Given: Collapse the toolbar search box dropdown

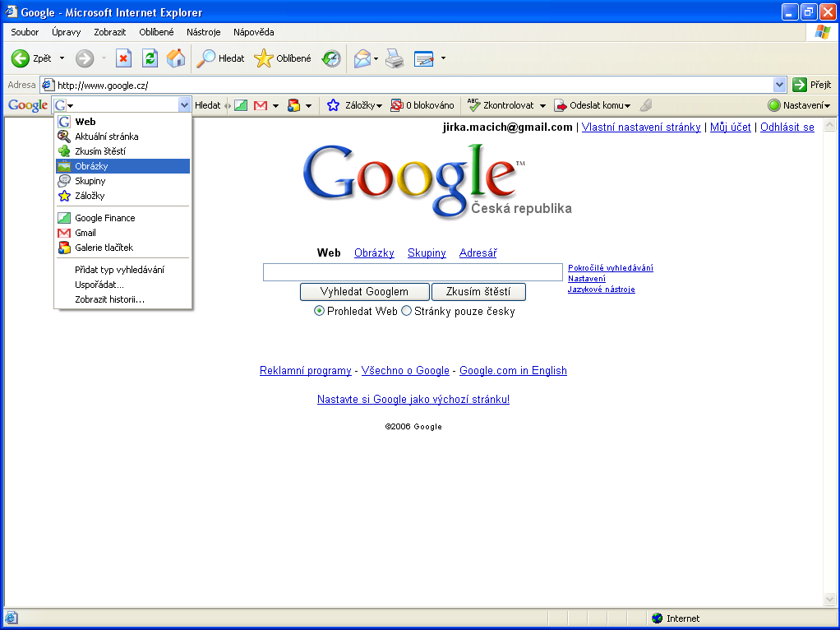Looking at the screenshot, I should point(184,105).
